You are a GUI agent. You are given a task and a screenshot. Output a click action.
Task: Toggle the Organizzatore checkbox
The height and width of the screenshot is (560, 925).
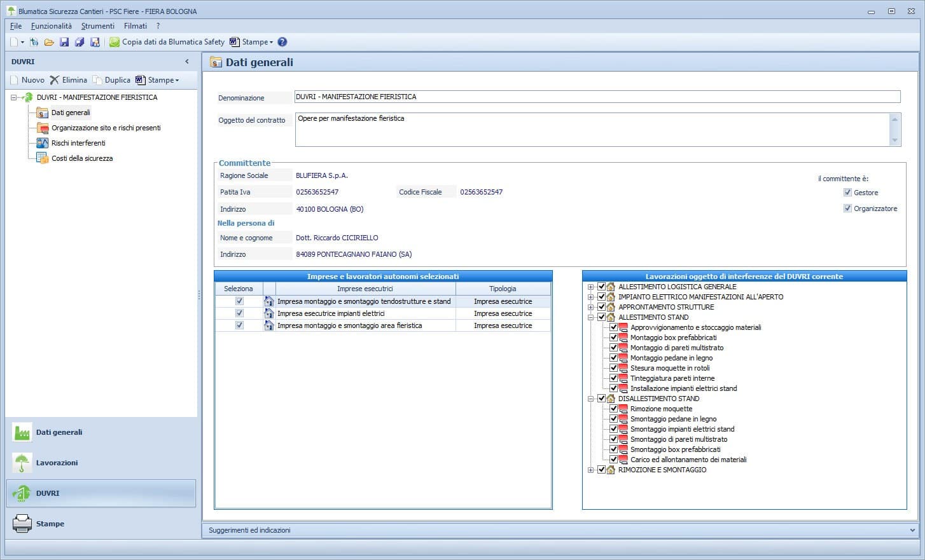[847, 208]
